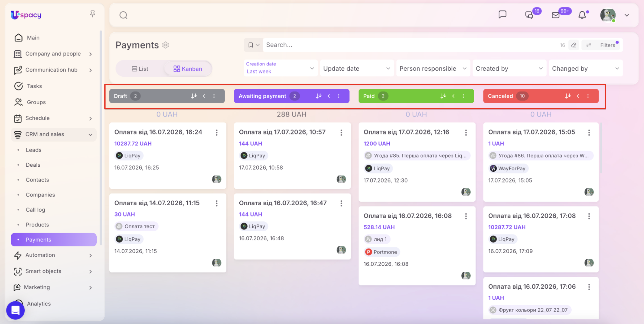
Task: Select Payments in the sidebar
Action: 54,240
